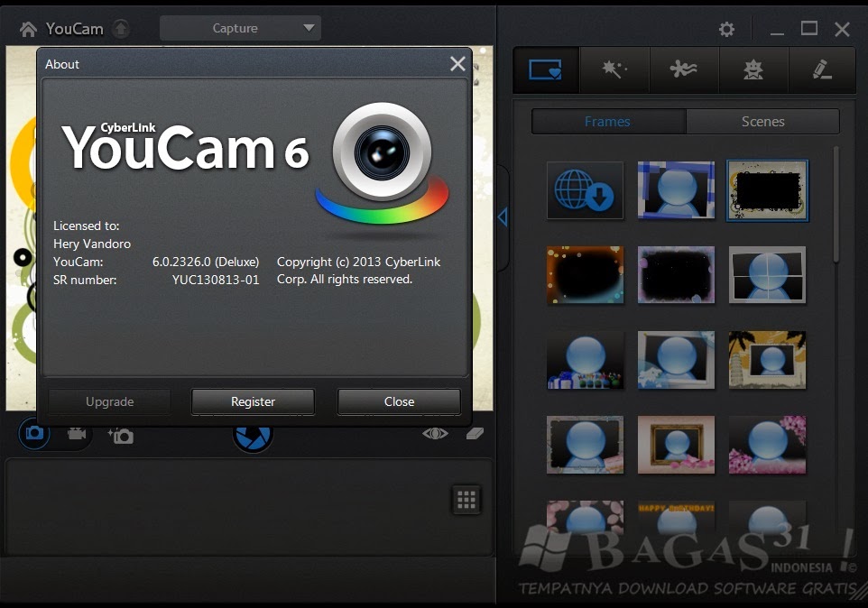Select the frames and scenes effects tab icon
Viewport: 868px width, 608px height.
click(x=546, y=69)
